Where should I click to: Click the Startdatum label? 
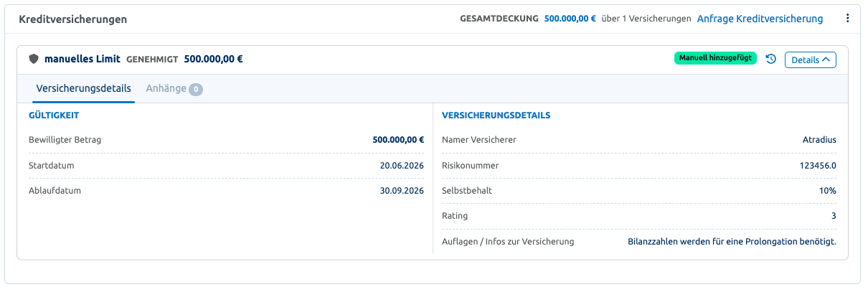click(x=52, y=166)
